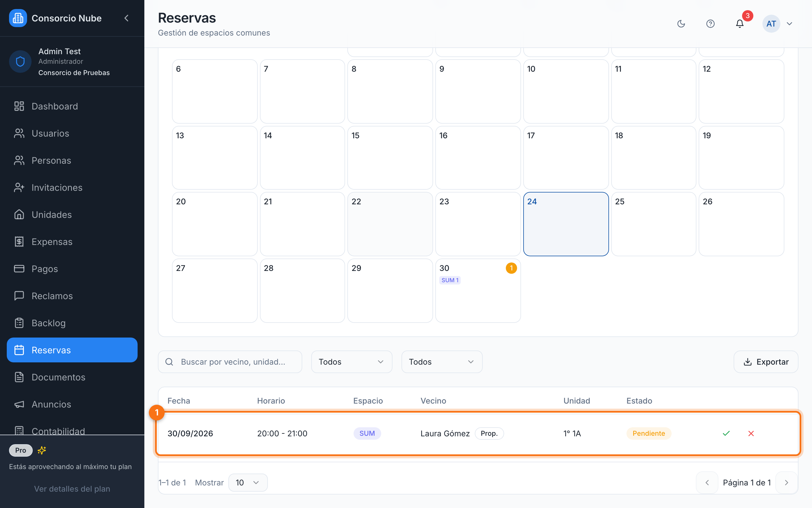Focus the Buscar por vecino search field

(230, 362)
